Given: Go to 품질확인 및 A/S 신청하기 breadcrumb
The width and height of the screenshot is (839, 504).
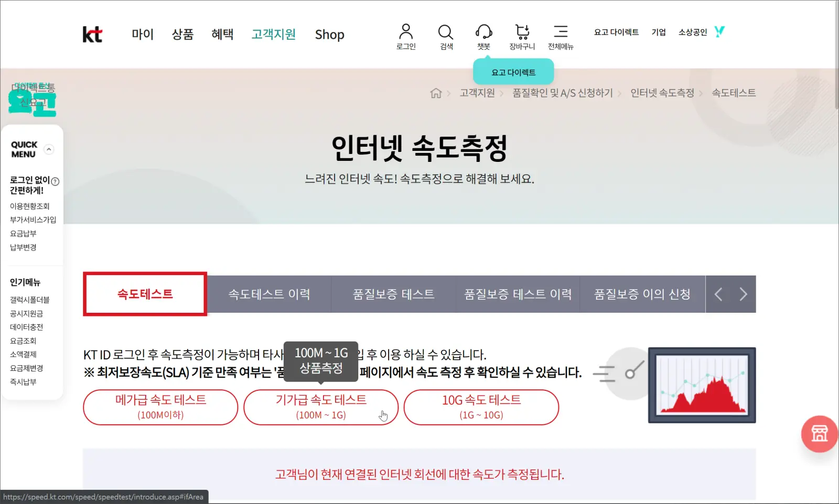Looking at the screenshot, I should (563, 93).
